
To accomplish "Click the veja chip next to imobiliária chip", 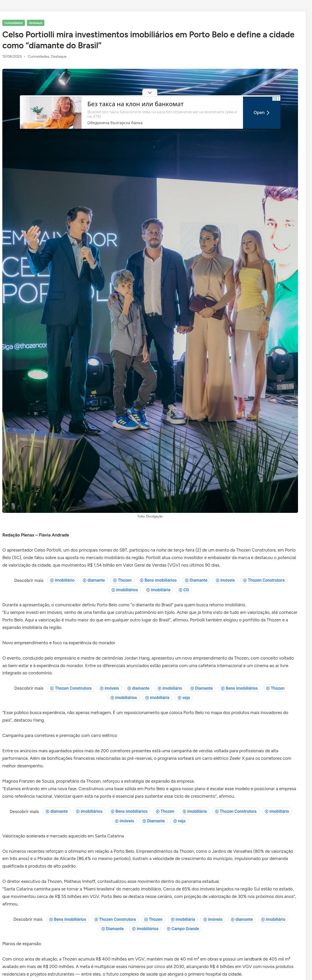I will [x=184, y=698].
